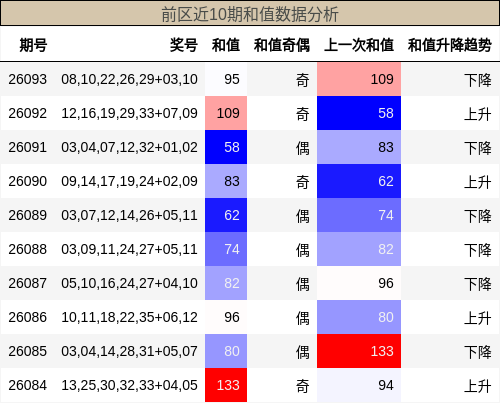Click trend 下降 in row 26085

[x=478, y=352]
